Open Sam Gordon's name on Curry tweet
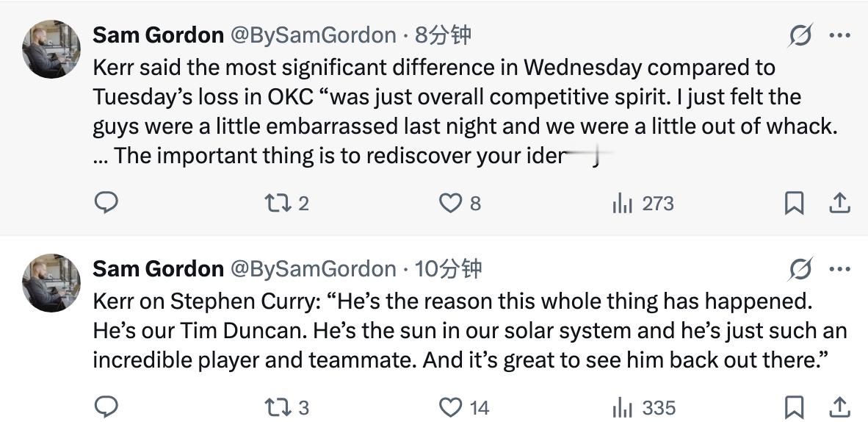Screen dimensions: 868x422 click(x=158, y=268)
